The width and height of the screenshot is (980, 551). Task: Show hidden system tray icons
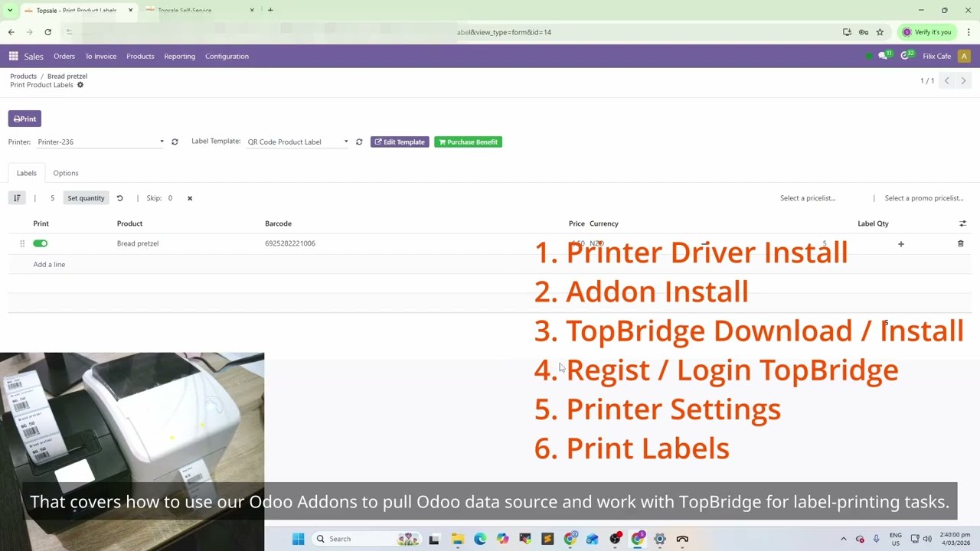point(844,539)
